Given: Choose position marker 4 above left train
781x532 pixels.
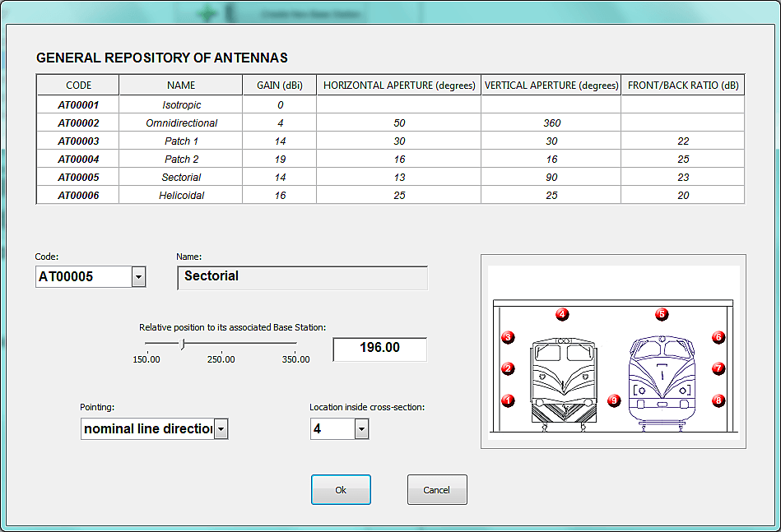Looking at the screenshot, I should coord(562,314).
